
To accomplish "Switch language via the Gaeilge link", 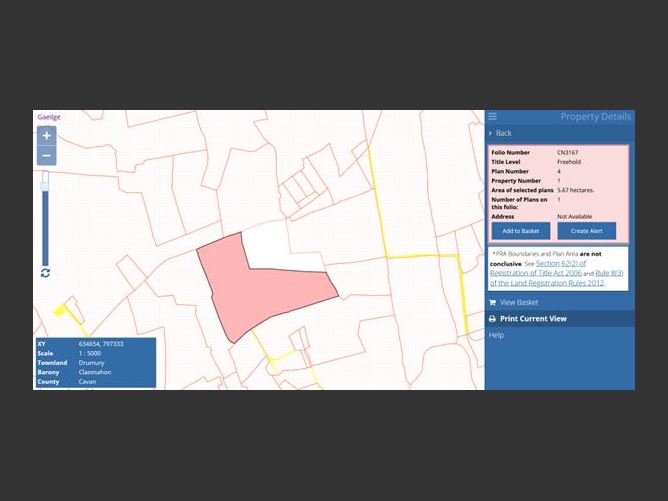I will tap(49, 117).
